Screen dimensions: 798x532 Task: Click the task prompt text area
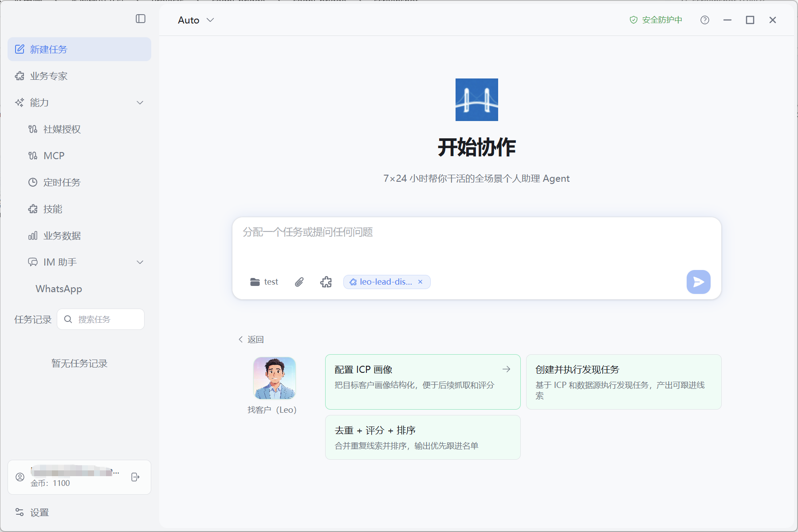(x=477, y=242)
